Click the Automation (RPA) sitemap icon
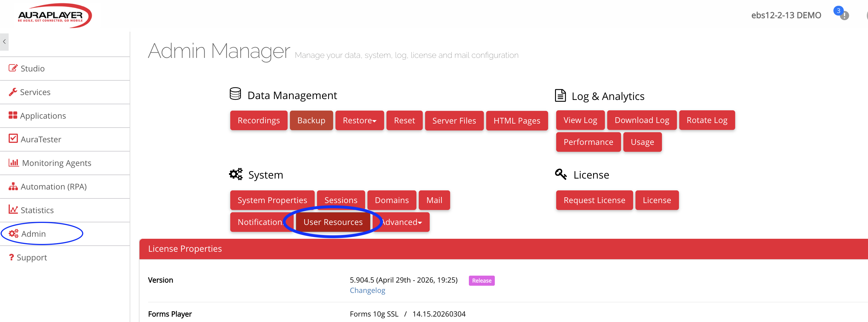Viewport: 868px width, 322px height. [13, 186]
